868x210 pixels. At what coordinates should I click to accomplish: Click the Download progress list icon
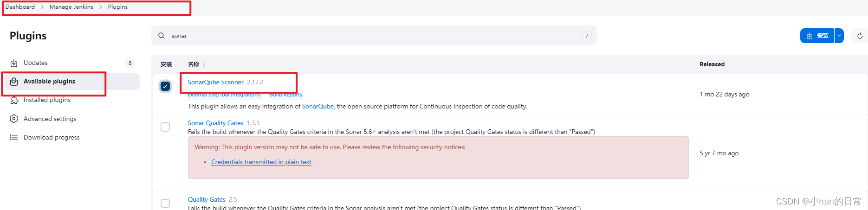14,137
